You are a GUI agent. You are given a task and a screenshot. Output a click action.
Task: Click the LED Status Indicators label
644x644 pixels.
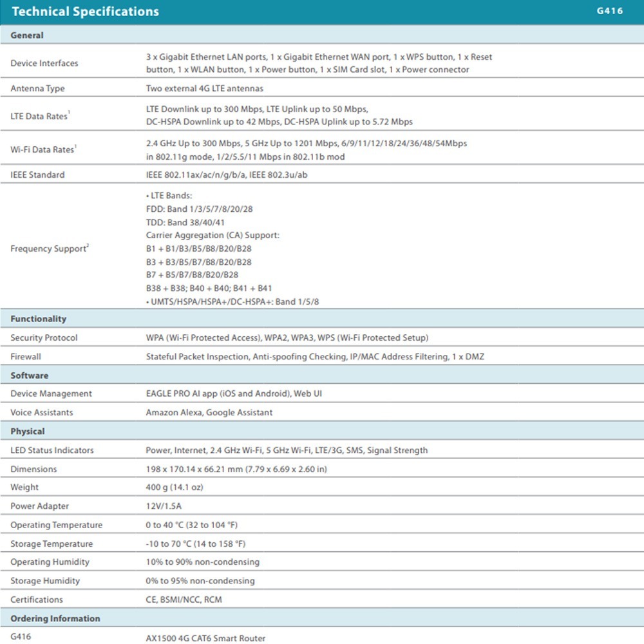click(52, 450)
